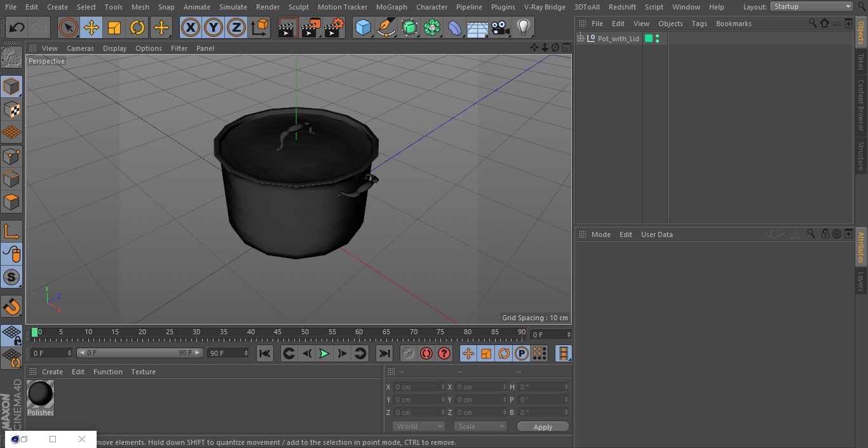Switch to the Takes side tab

861,62
